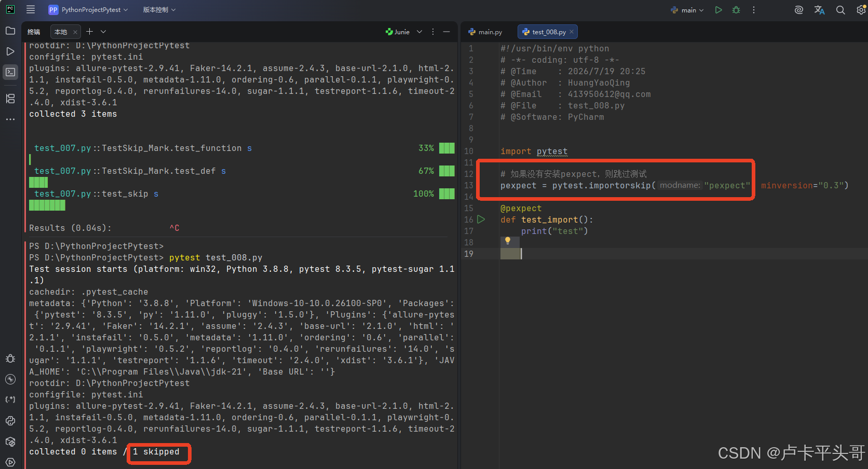Image resolution: width=868 pixels, height=469 pixels.
Task: Click the #!/usr/bin/env python shebang line
Action: pyautogui.click(x=554, y=48)
